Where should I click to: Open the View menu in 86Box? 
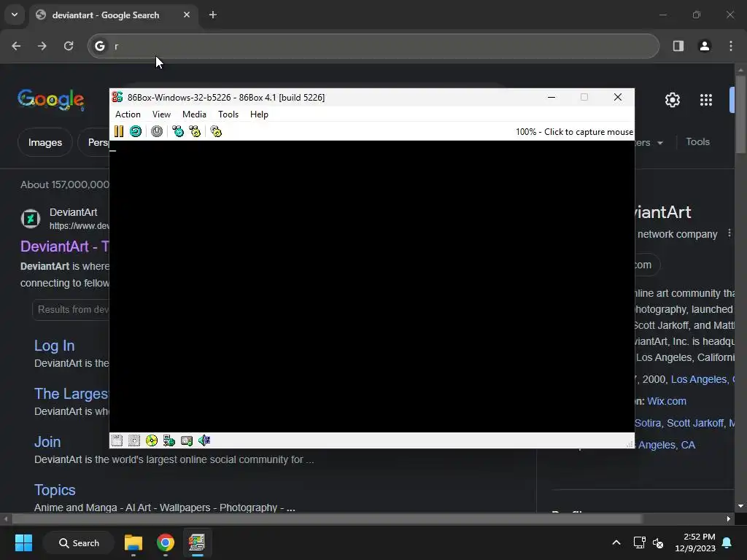click(161, 114)
